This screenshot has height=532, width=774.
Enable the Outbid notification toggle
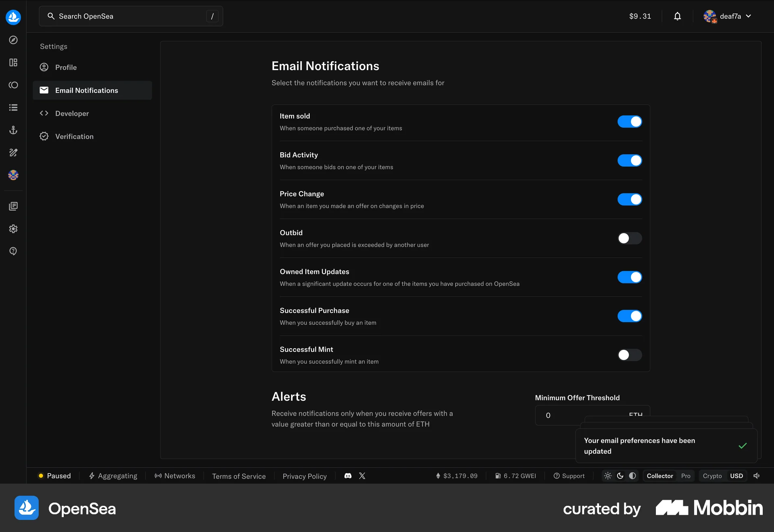629,238
